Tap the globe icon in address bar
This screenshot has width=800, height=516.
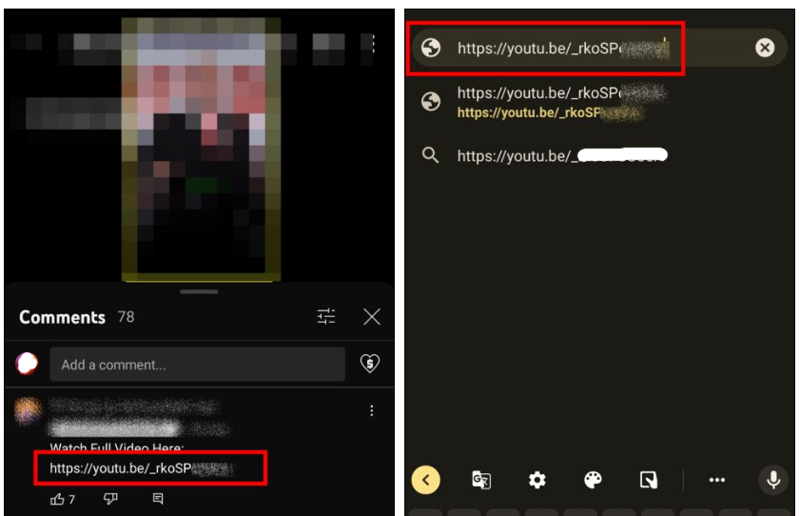pyautogui.click(x=431, y=48)
